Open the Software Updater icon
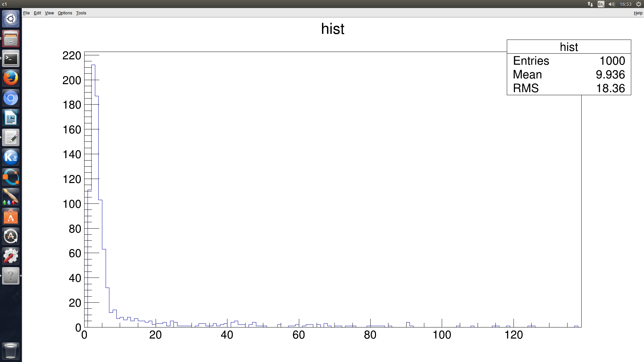Image resolution: width=644 pixels, height=362 pixels. tap(11, 237)
